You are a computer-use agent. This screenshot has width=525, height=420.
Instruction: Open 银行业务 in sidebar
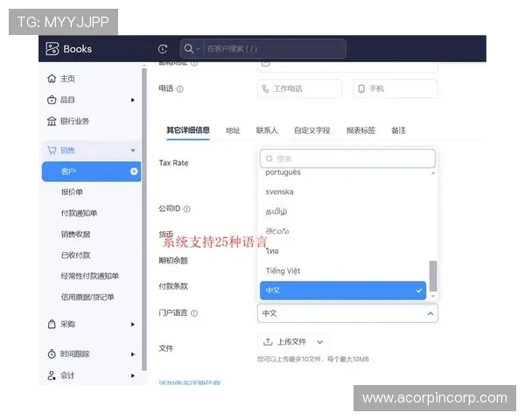point(74,121)
